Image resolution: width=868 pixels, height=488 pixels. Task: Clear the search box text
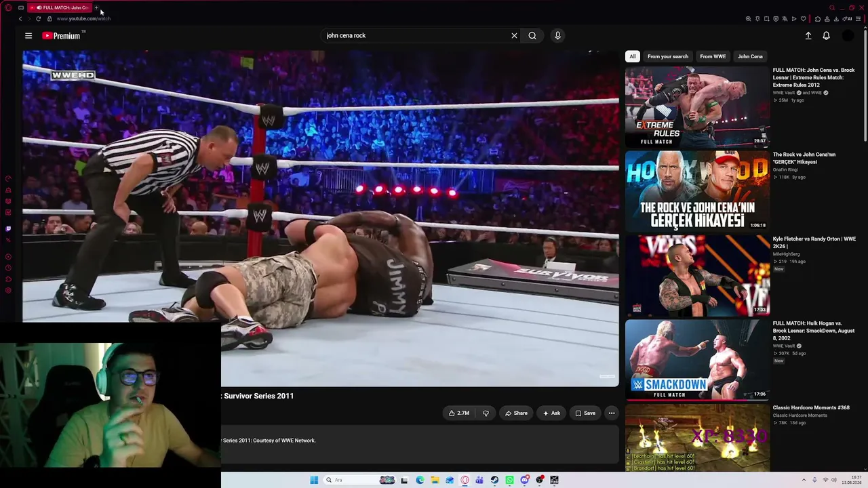point(514,36)
